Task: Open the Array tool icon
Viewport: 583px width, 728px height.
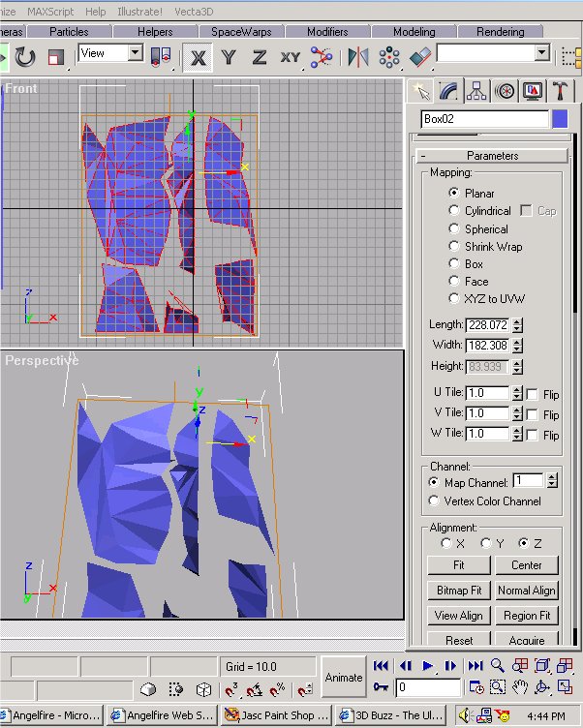Action: point(389,57)
